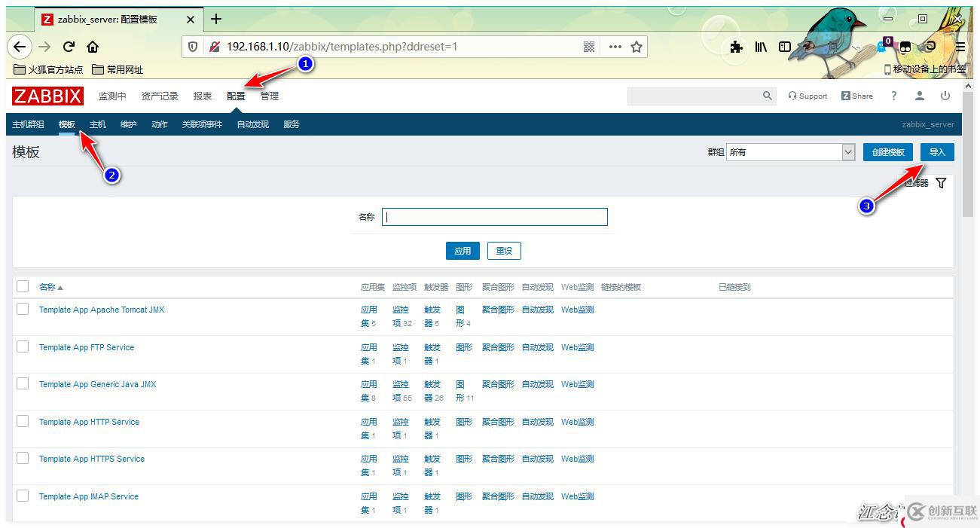This screenshot has width=980, height=528.
Task: Toggle the sidebar view icon
Action: [x=785, y=47]
